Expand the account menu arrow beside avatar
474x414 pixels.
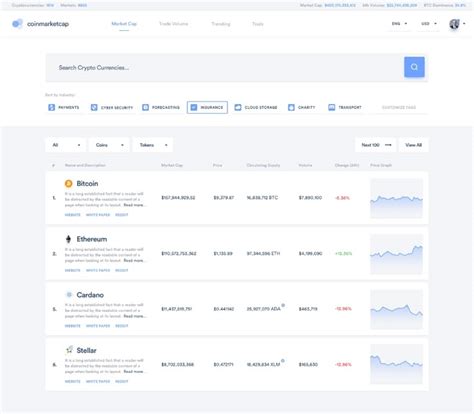click(464, 24)
